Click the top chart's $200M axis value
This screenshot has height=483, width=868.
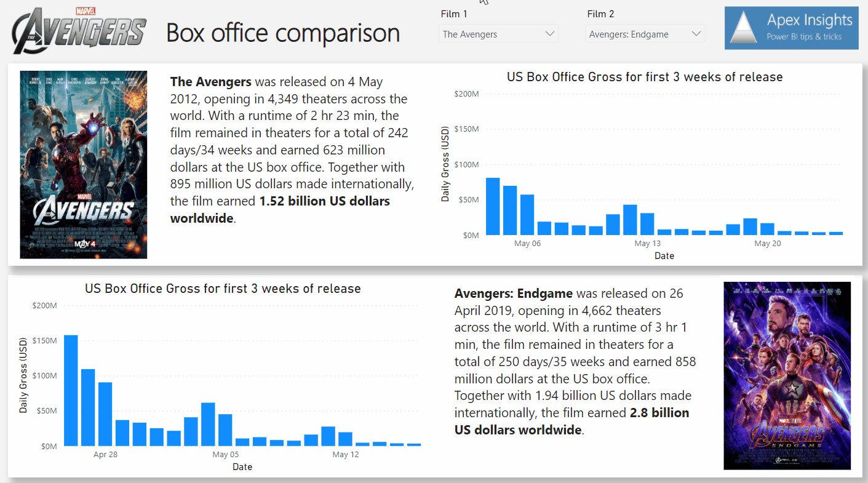tap(466, 94)
